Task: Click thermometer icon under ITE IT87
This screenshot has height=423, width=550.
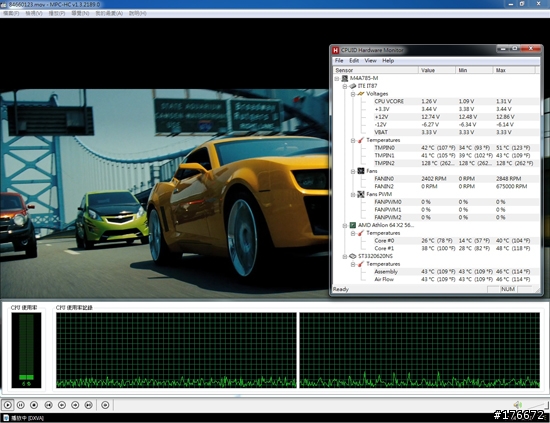Action: tap(361, 140)
